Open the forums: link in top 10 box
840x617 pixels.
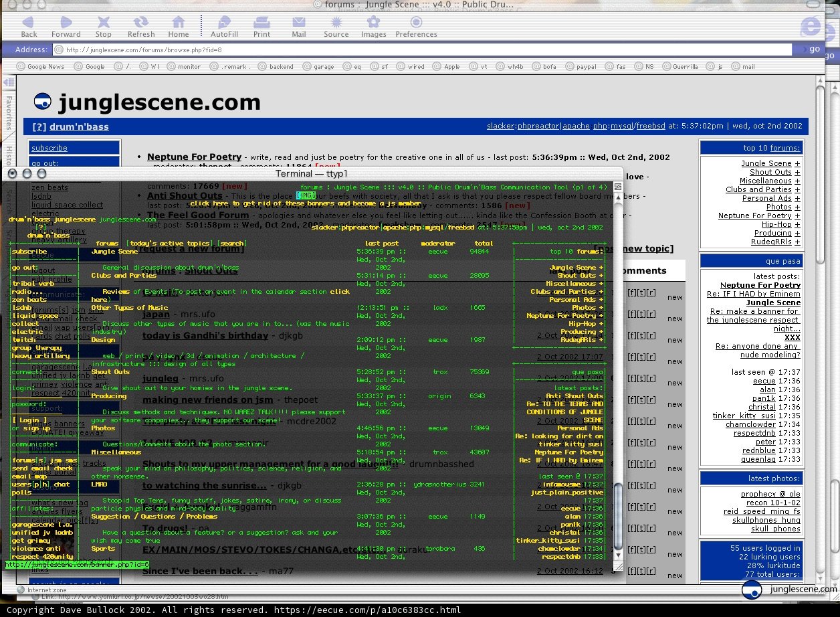(x=785, y=148)
